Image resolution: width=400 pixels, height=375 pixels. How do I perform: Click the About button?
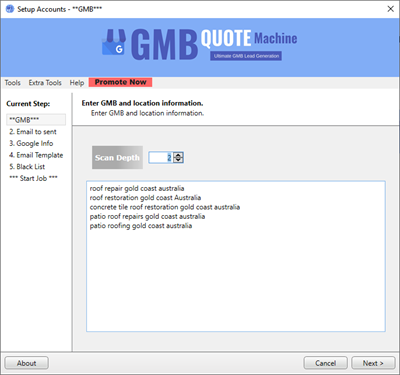coord(26,363)
